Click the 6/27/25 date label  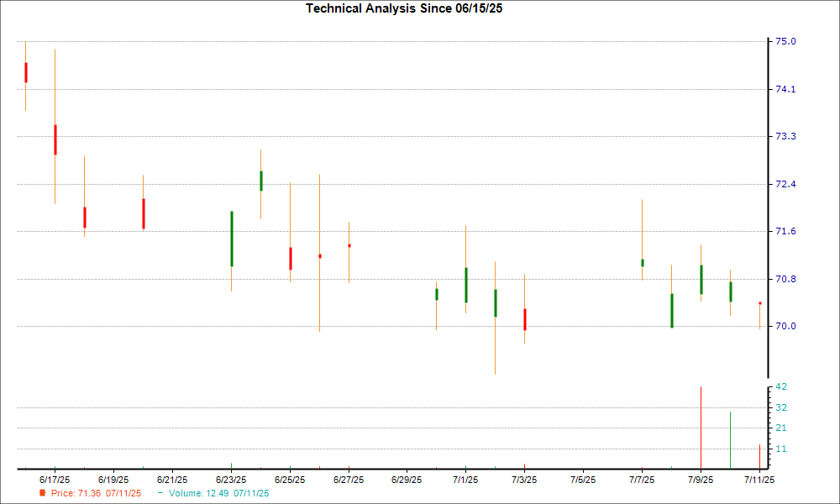coord(349,480)
